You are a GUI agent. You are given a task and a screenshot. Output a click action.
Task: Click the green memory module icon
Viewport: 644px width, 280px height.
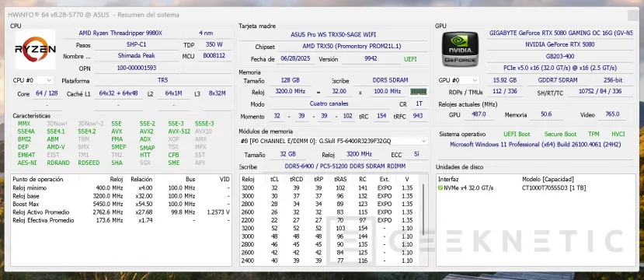tap(419, 92)
